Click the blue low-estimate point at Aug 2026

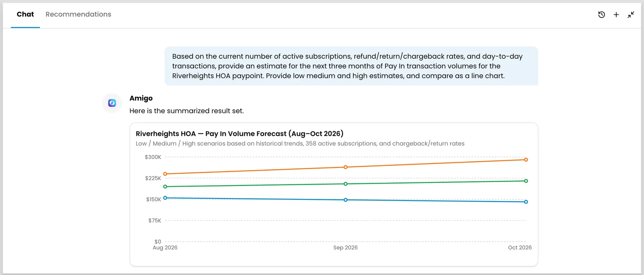pyautogui.click(x=165, y=198)
